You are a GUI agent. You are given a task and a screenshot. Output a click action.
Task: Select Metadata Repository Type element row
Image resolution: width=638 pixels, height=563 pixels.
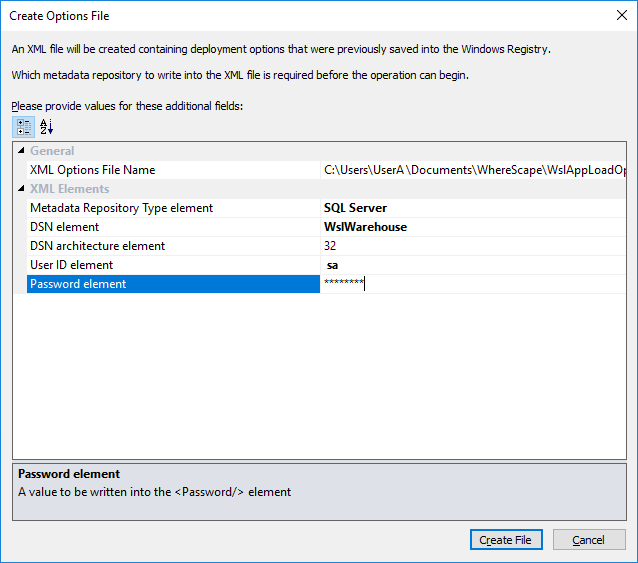coord(121,208)
